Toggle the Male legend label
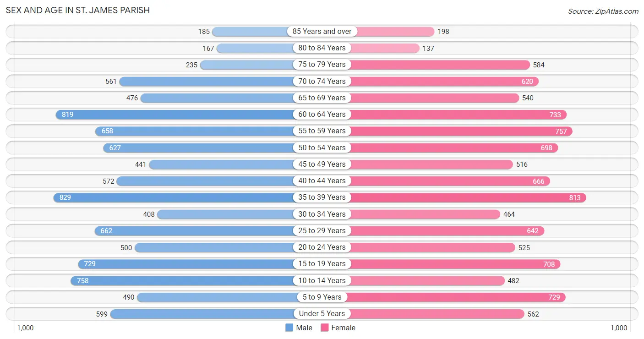This screenshot has height=339, width=644. click(x=304, y=328)
